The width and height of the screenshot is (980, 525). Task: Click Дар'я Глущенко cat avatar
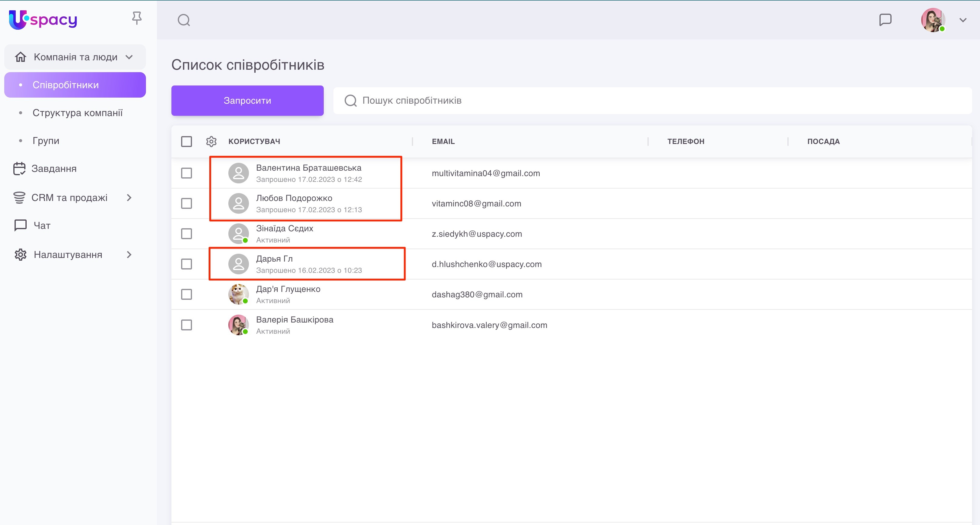click(x=238, y=294)
